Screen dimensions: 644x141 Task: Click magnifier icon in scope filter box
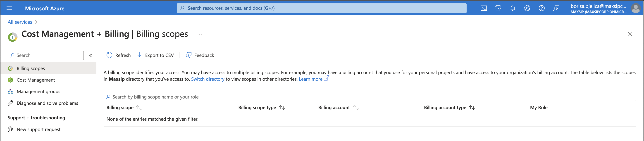click(108, 97)
